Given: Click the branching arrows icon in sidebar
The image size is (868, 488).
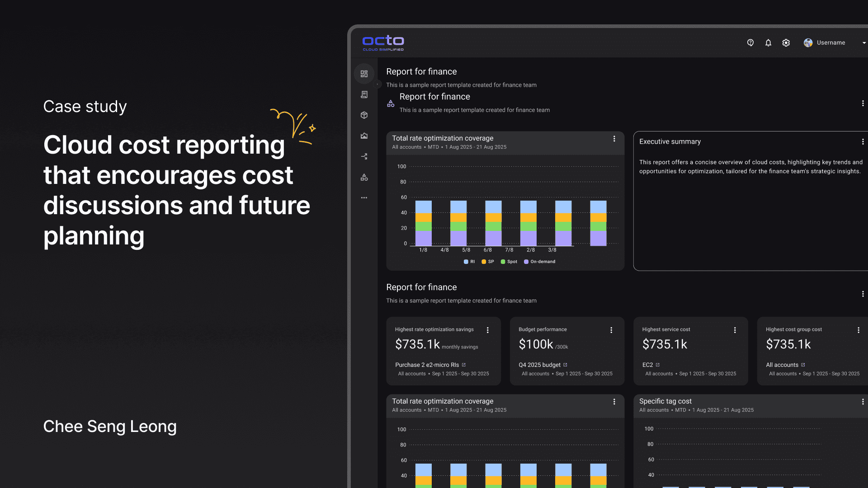Looking at the screenshot, I should [x=364, y=156].
